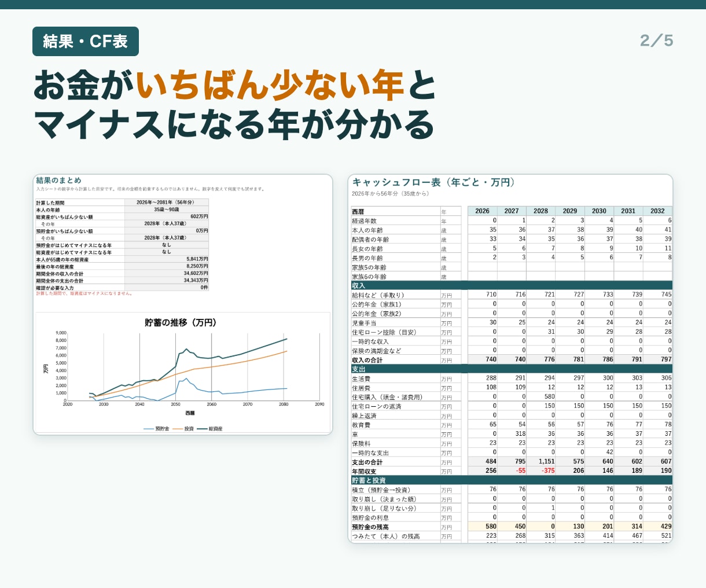The height and width of the screenshot is (588, 706).
Task: Select the 2/5 page indicator
Action: tap(657, 41)
